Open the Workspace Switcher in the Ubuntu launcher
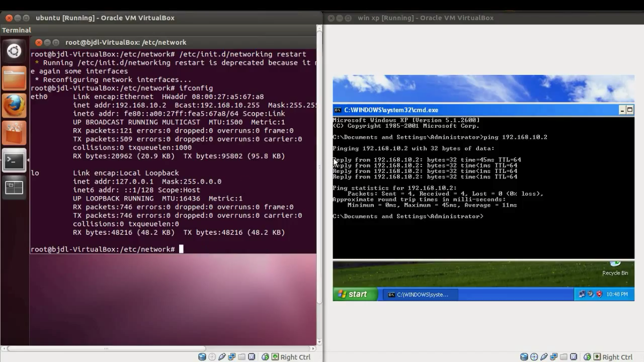The width and height of the screenshot is (644, 362). (14, 188)
